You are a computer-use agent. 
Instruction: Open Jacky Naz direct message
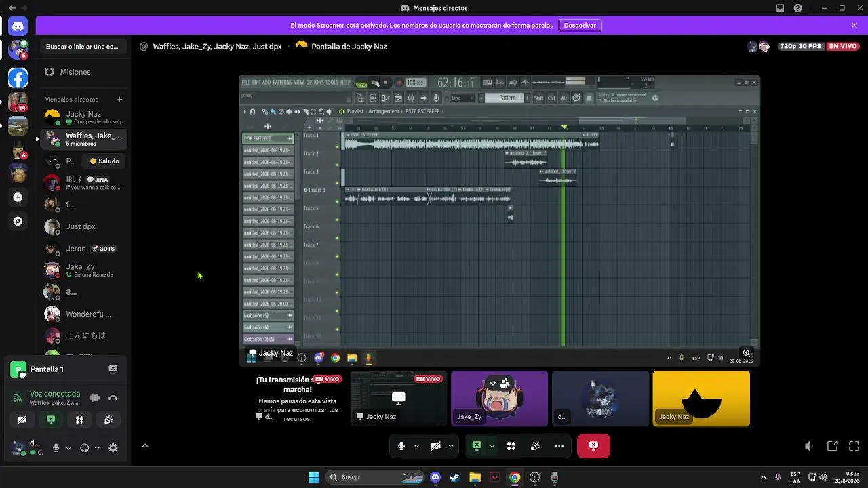[83, 117]
